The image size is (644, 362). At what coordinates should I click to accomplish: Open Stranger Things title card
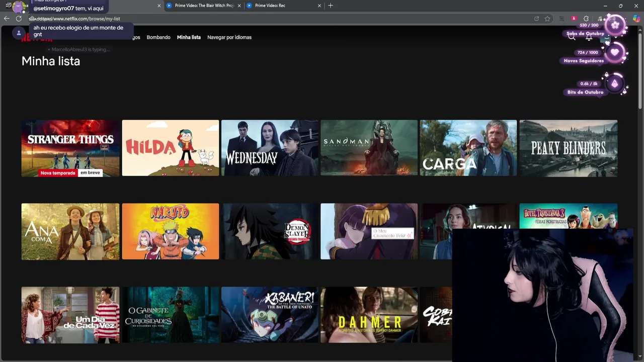pos(70,148)
